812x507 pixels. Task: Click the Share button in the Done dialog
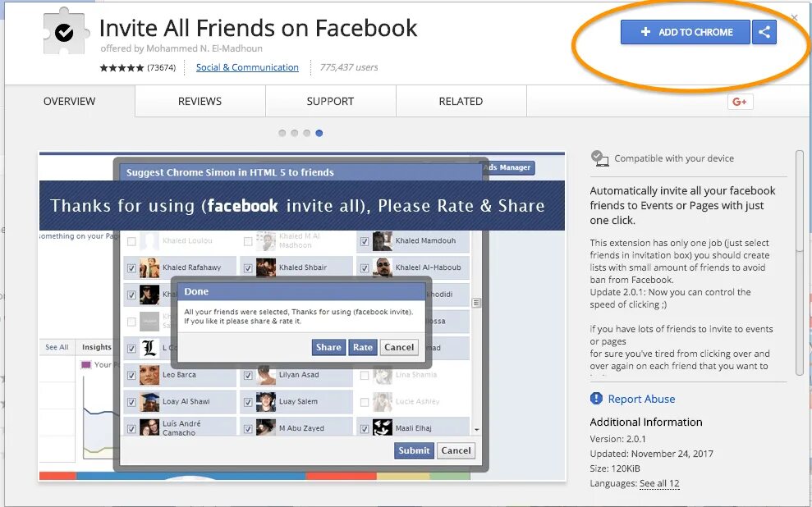(328, 347)
